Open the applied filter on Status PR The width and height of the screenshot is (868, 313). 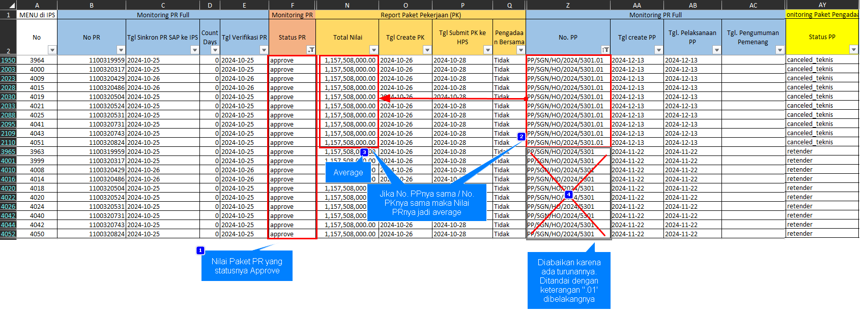[x=310, y=50]
